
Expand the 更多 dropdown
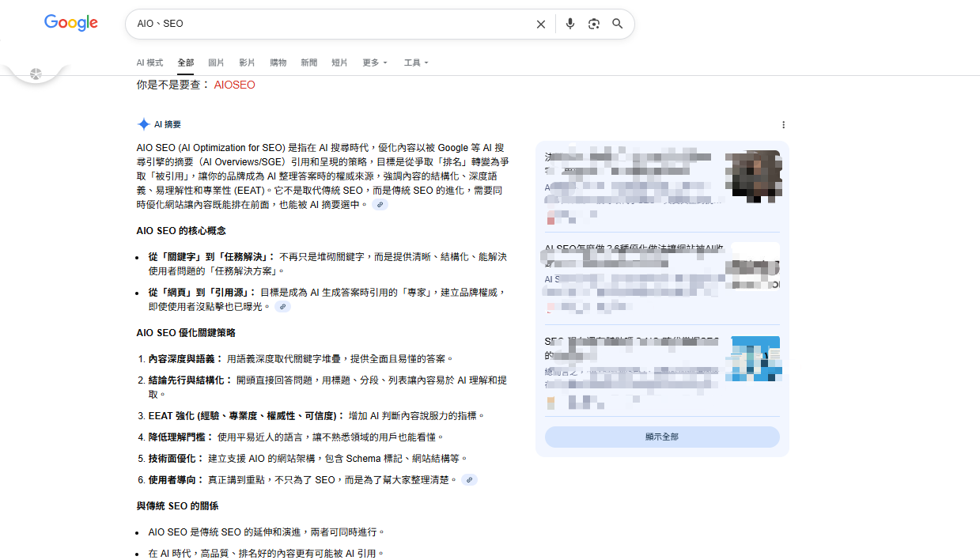pos(375,62)
